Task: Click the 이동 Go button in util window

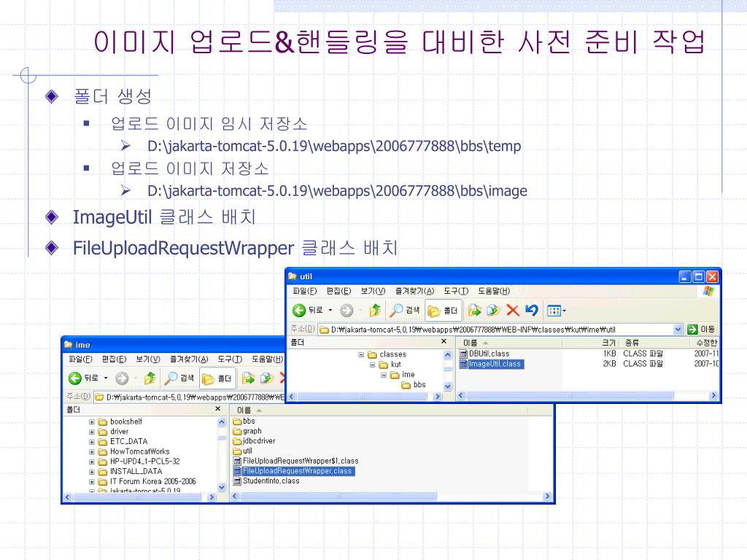Action: pyautogui.click(x=701, y=329)
